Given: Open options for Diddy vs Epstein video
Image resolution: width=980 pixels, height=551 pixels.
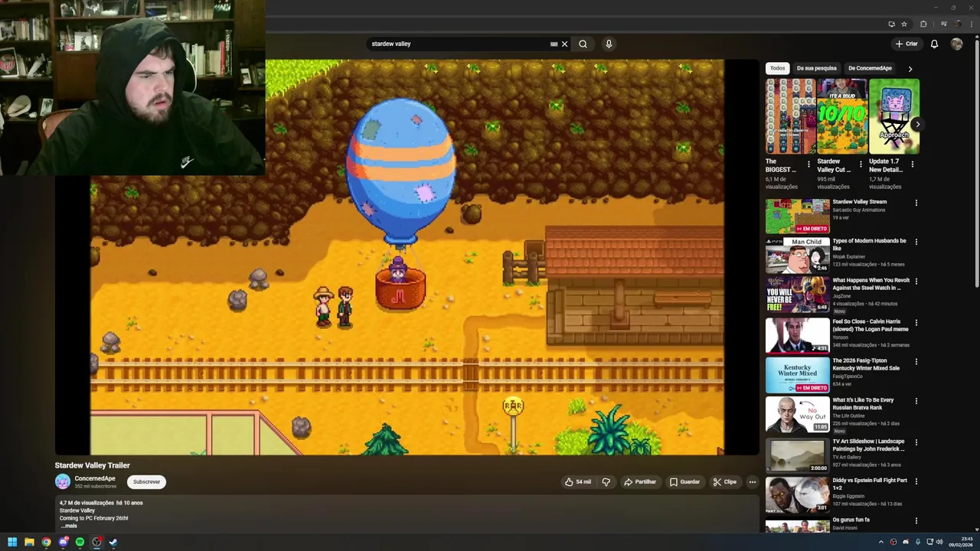Looking at the screenshot, I should tap(916, 481).
